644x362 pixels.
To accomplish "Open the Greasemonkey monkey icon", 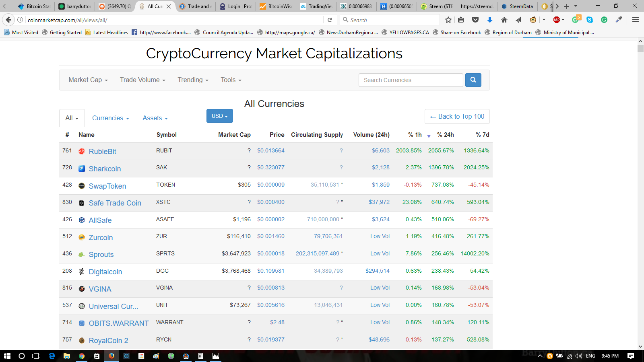I will pyautogui.click(x=533, y=20).
